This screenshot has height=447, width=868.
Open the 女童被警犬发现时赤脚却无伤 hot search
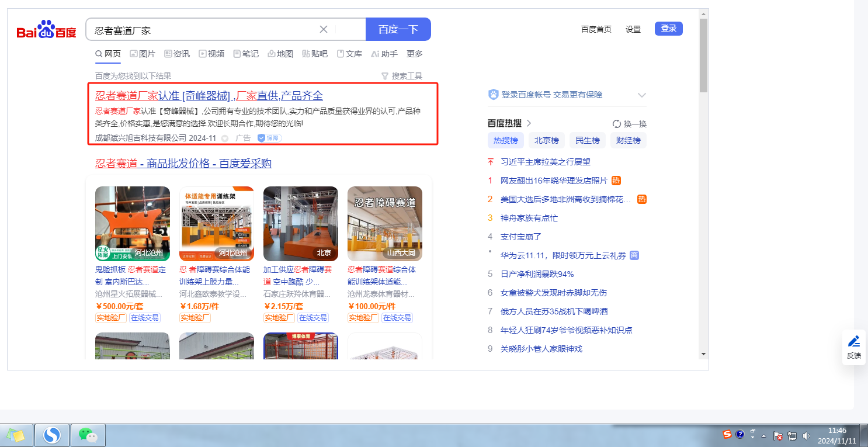tap(554, 293)
